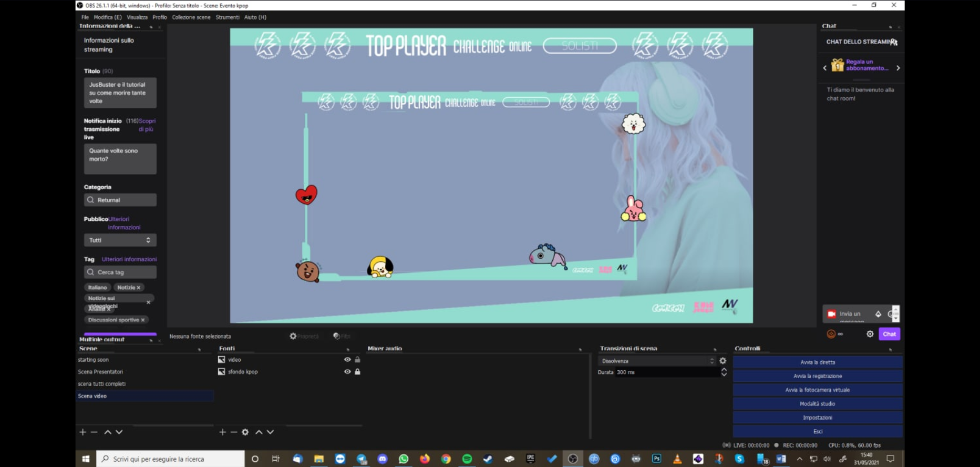Viewport: 980px width, 467px height.
Task: Click the chat users list icon
Action: point(894,42)
